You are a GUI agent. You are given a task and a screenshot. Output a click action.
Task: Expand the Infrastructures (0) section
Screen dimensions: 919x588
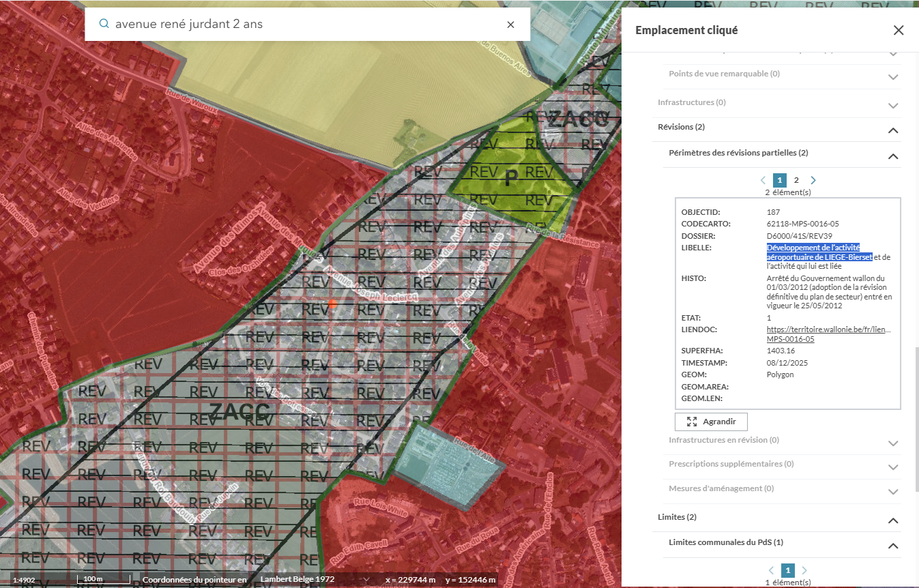pyautogui.click(x=892, y=106)
